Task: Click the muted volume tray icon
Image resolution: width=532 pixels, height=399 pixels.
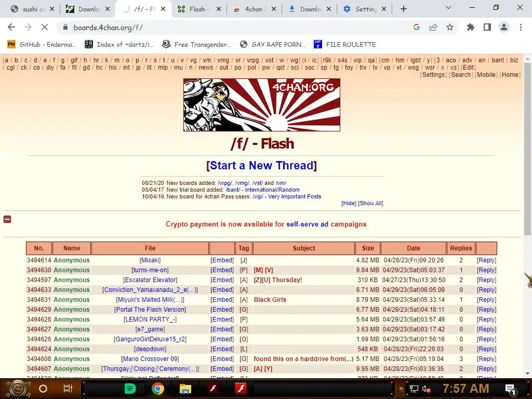Action: (x=426, y=389)
